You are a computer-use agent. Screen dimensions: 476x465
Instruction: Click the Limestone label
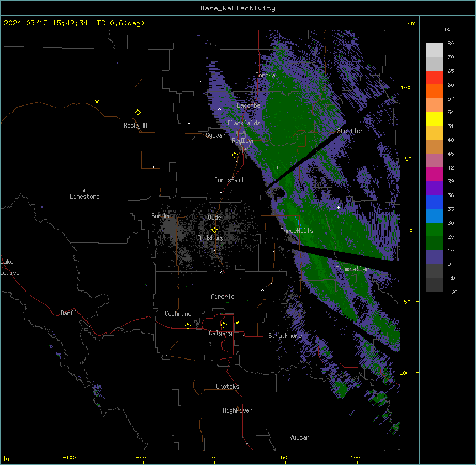(x=84, y=197)
